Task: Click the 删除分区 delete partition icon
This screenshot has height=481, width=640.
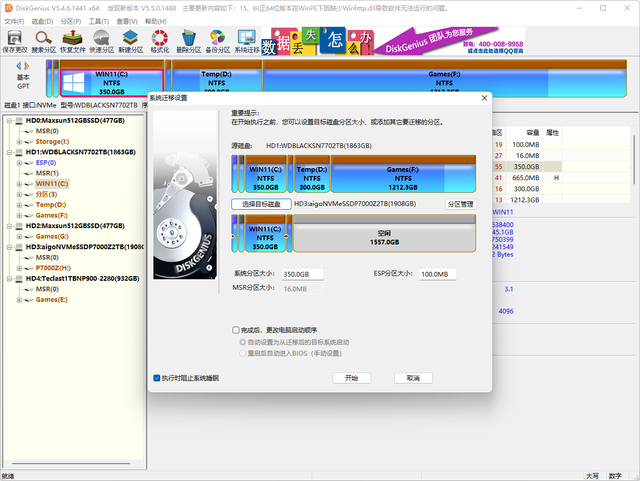Action: click(x=189, y=42)
